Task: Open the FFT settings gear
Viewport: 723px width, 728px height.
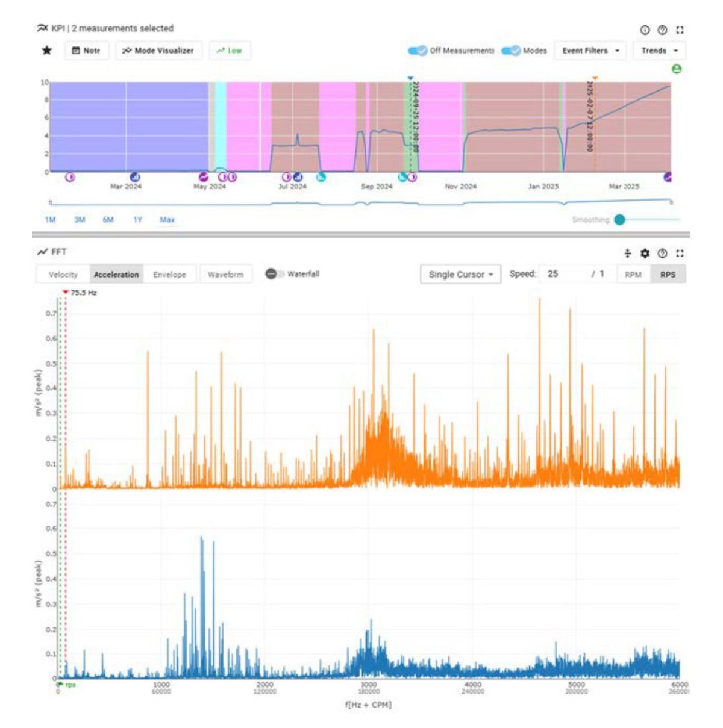Action: click(645, 254)
